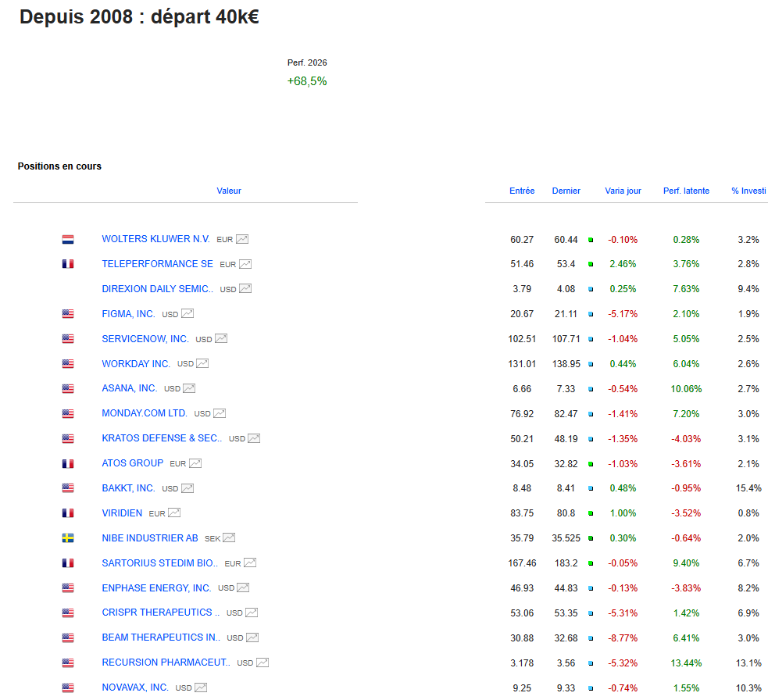Open DIREXION DAILY SEMIC.. stock page
Viewport: 768px width, 700px height.
[x=157, y=289]
